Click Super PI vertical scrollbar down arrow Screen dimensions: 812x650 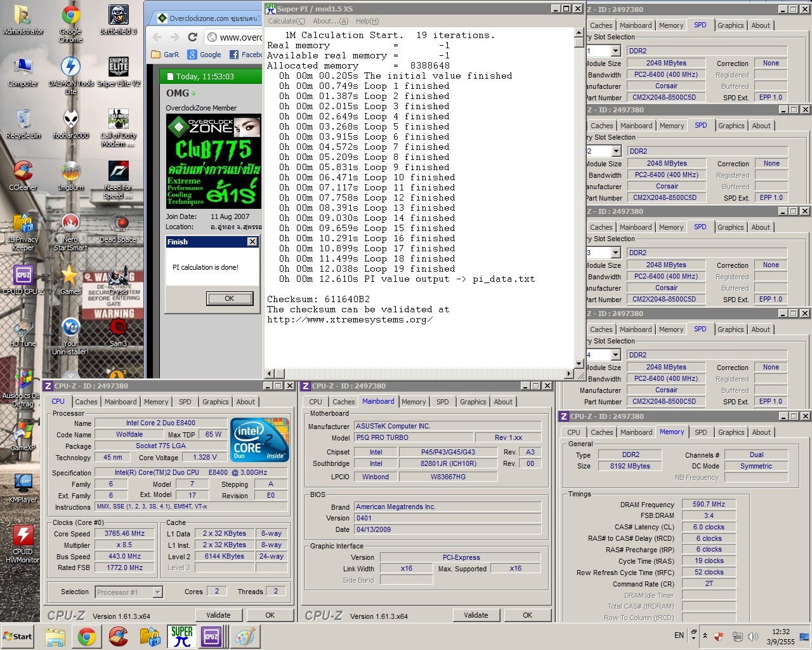pos(579,364)
